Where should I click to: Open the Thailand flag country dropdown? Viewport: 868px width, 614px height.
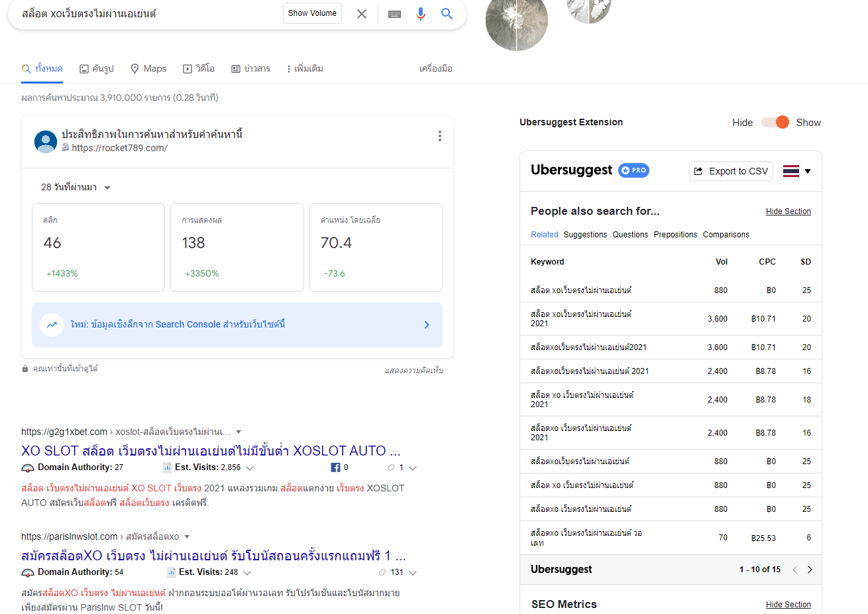(797, 171)
